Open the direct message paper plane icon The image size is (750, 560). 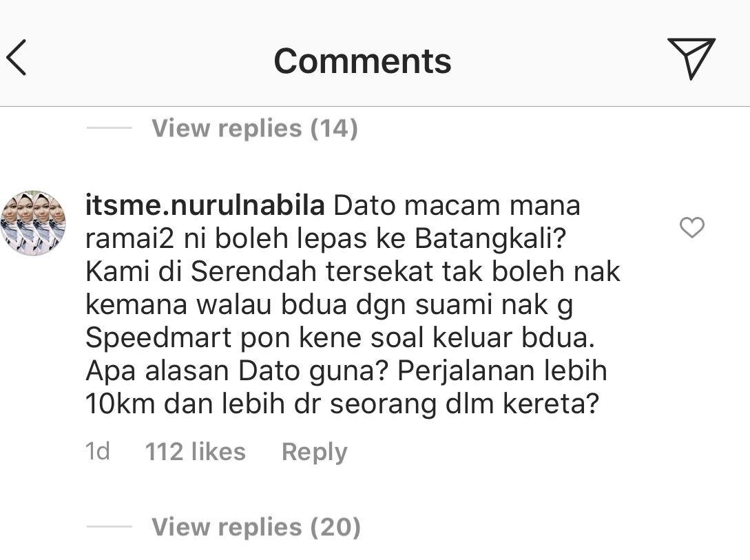point(691,58)
